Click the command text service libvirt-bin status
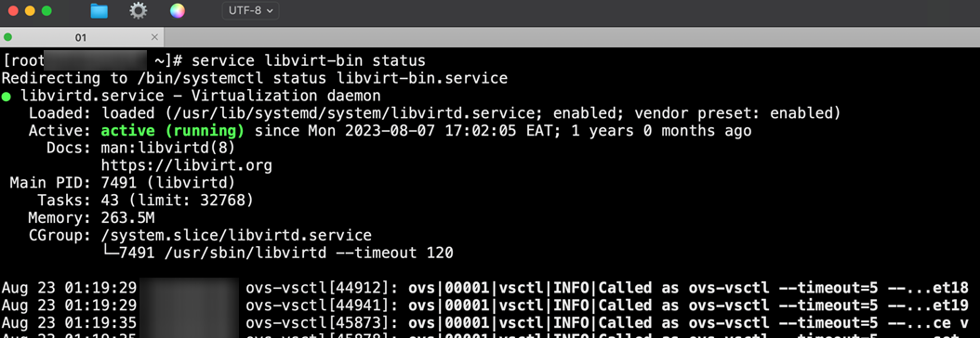Image resolution: width=980 pixels, height=338 pixels. click(309, 61)
